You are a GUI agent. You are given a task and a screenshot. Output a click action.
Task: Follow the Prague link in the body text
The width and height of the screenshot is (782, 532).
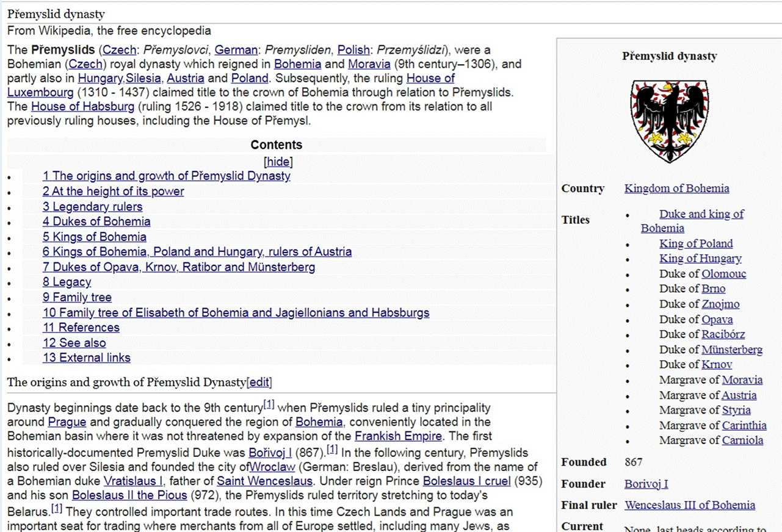[67, 422]
